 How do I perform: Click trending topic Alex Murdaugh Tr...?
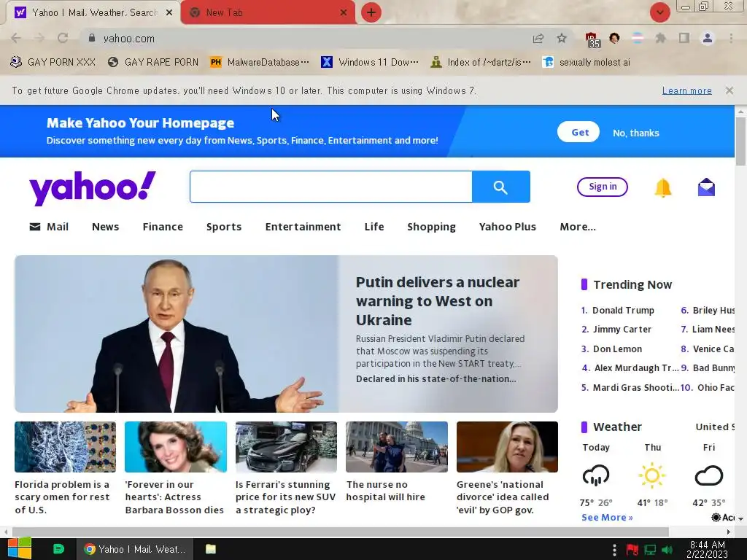[x=636, y=368]
